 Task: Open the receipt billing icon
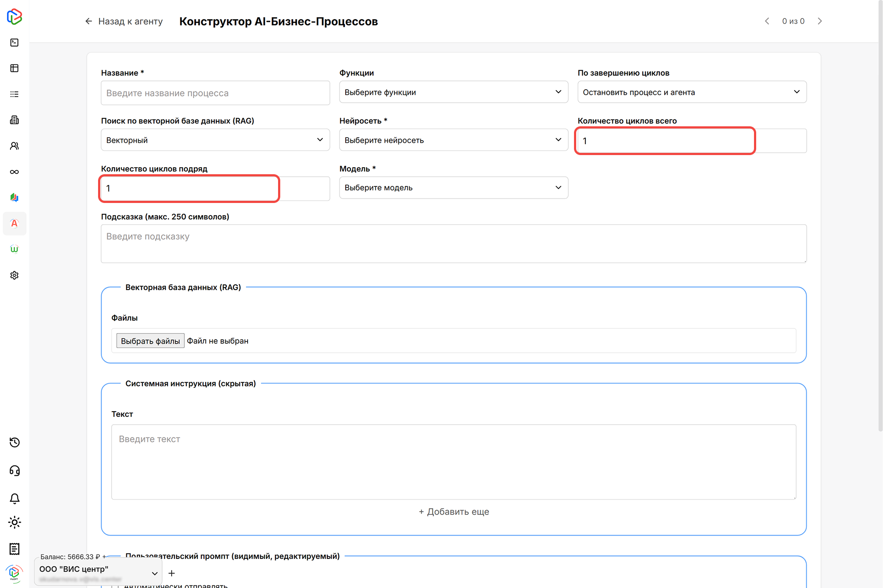coord(14,549)
